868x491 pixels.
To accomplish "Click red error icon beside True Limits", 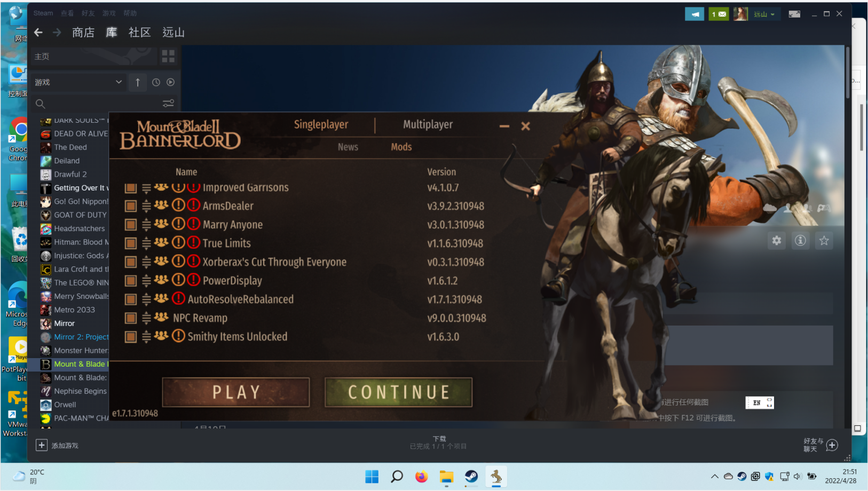I will [193, 243].
